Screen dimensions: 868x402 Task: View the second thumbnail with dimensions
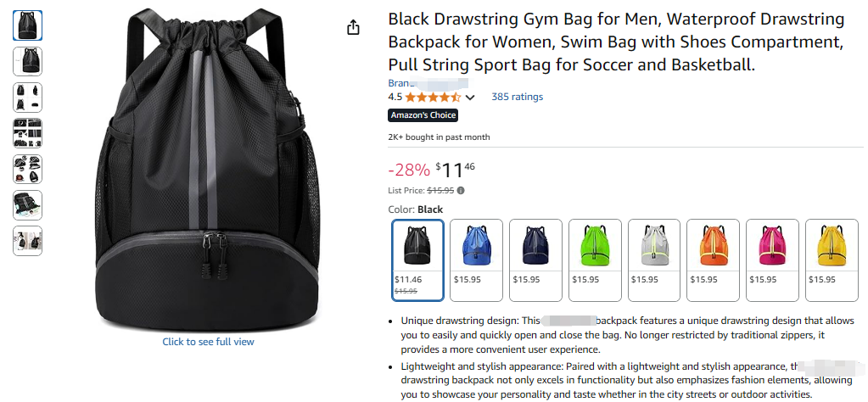pos(28,61)
